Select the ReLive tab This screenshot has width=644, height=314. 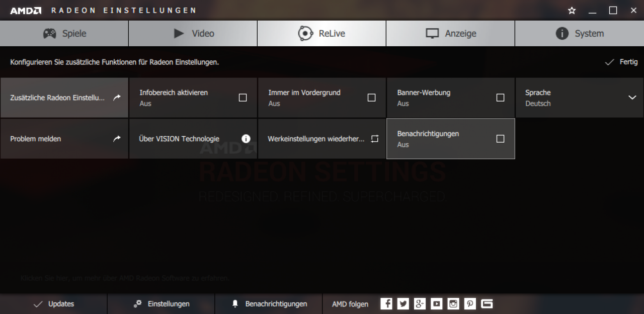point(321,33)
